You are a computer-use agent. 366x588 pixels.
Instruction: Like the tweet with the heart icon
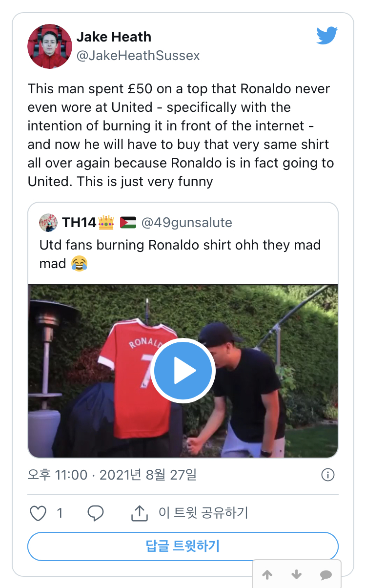pyautogui.click(x=38, y=513)
